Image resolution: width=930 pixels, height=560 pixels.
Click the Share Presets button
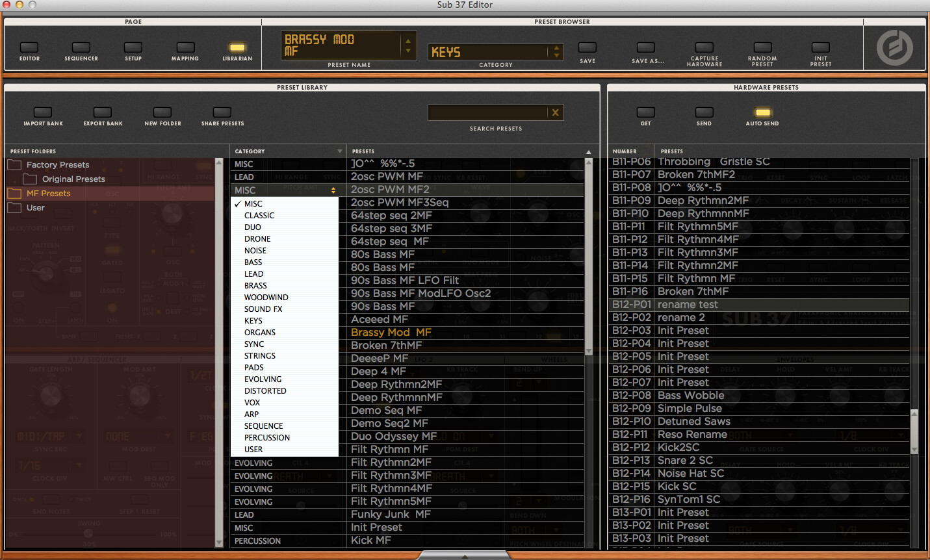[222, 112]
